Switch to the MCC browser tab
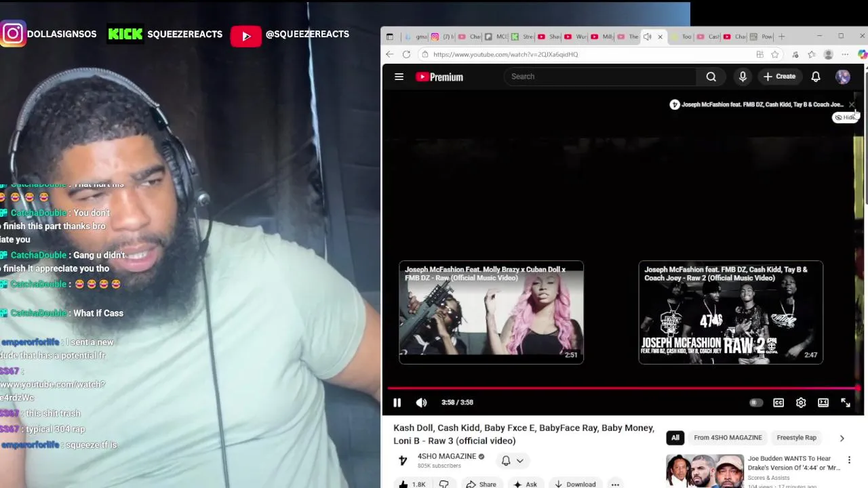 [496, 37]
